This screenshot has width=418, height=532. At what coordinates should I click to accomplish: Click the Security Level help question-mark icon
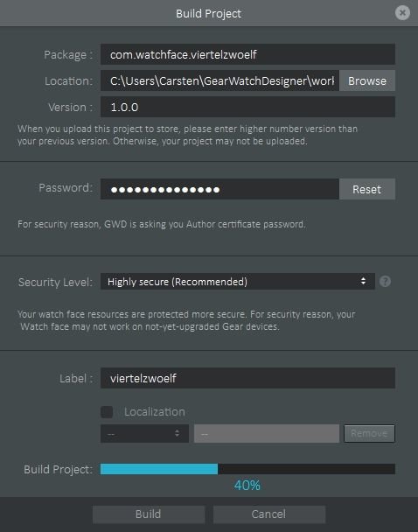[385, 281]
